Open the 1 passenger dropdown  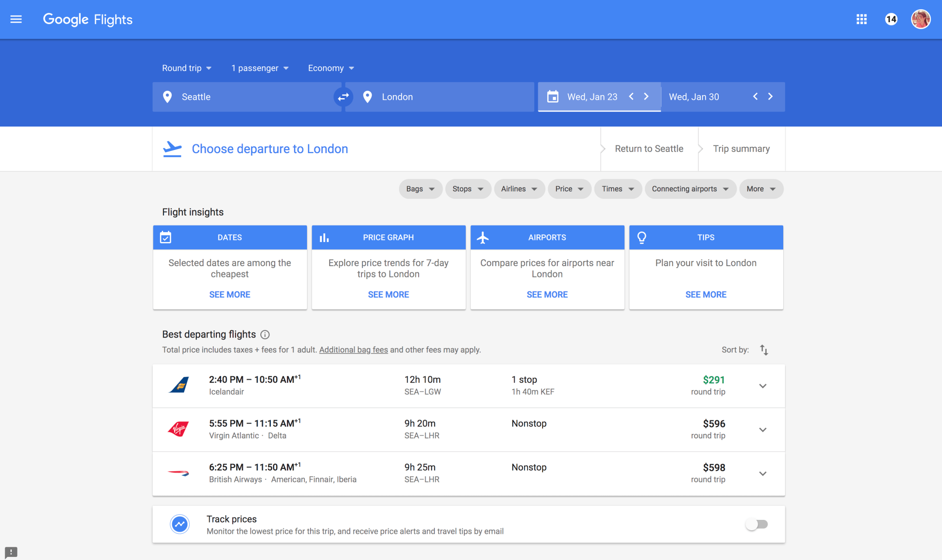click(260, 68)
